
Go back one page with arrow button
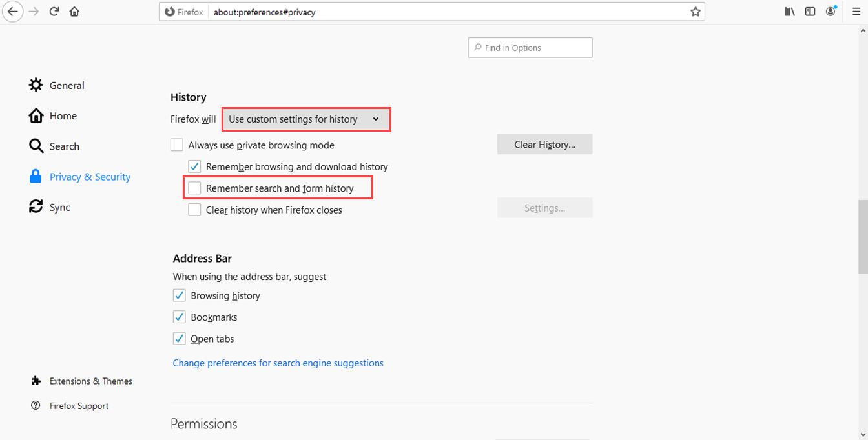click(12, 12)
